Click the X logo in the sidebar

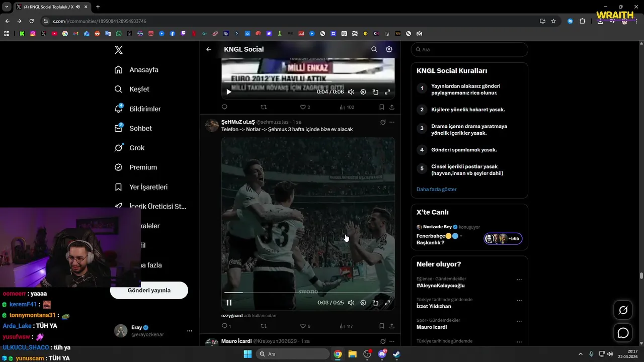118,50
